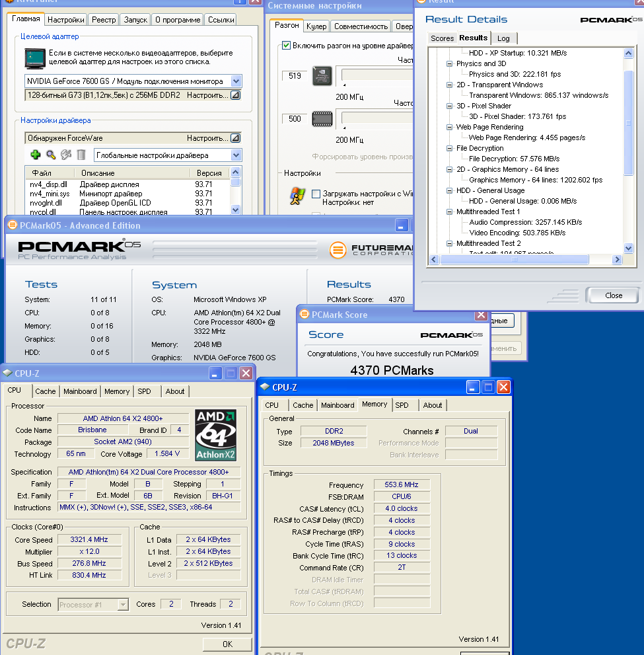Viewport: 644px width, 655px height.
Task: Click the customize arrow button on the adapter row
Action: pyautogui.click(x=235, y=95)
